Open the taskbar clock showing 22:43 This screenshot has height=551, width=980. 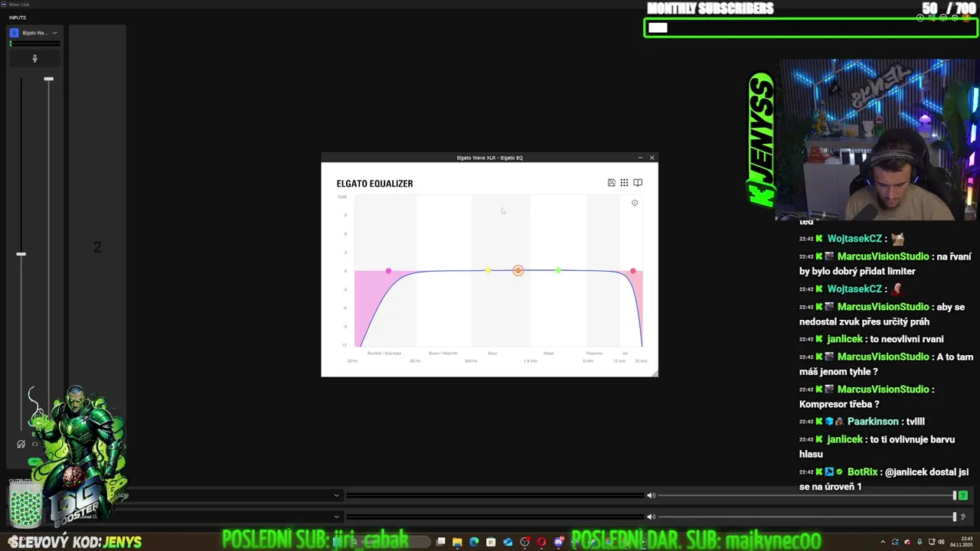[x=962, y=542]
